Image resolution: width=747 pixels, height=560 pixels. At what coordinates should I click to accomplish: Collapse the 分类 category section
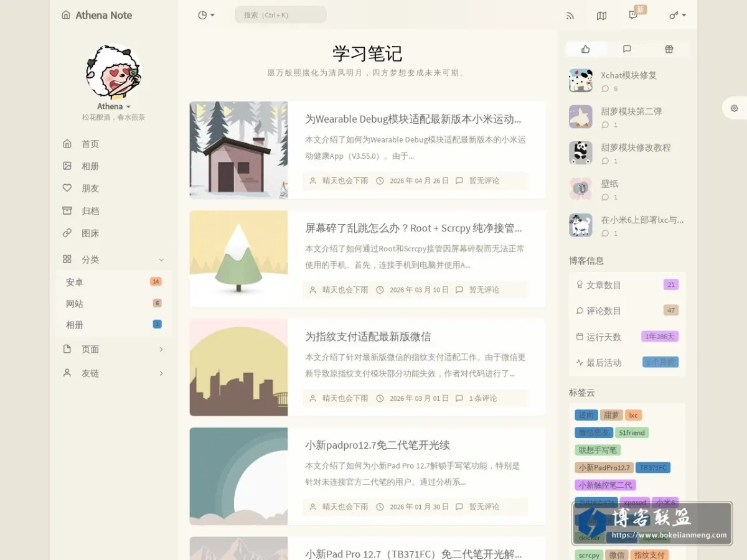(x=114, y=259)
